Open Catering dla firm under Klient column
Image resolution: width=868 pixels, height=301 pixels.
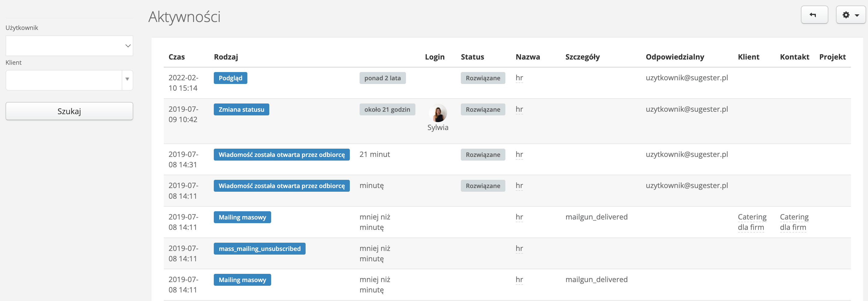(x=752, y=222)
